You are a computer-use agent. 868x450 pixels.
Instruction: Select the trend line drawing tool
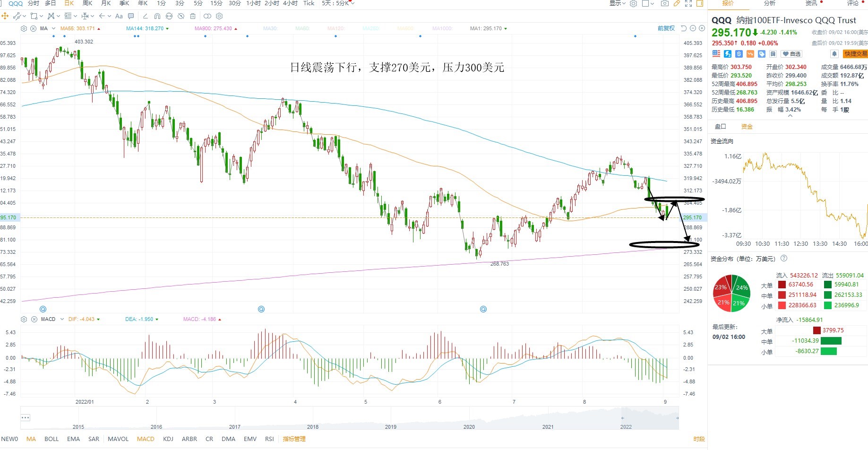(x=17, y=16)
